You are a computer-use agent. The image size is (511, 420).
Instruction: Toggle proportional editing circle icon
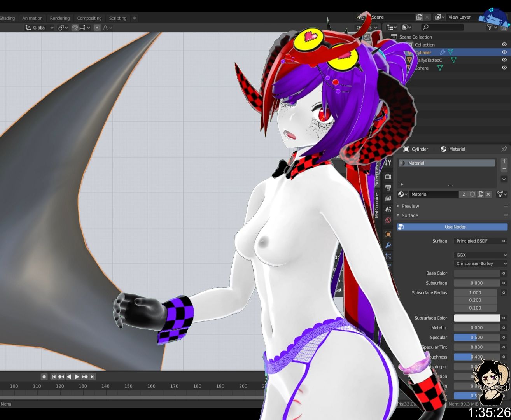click(97, 28)
